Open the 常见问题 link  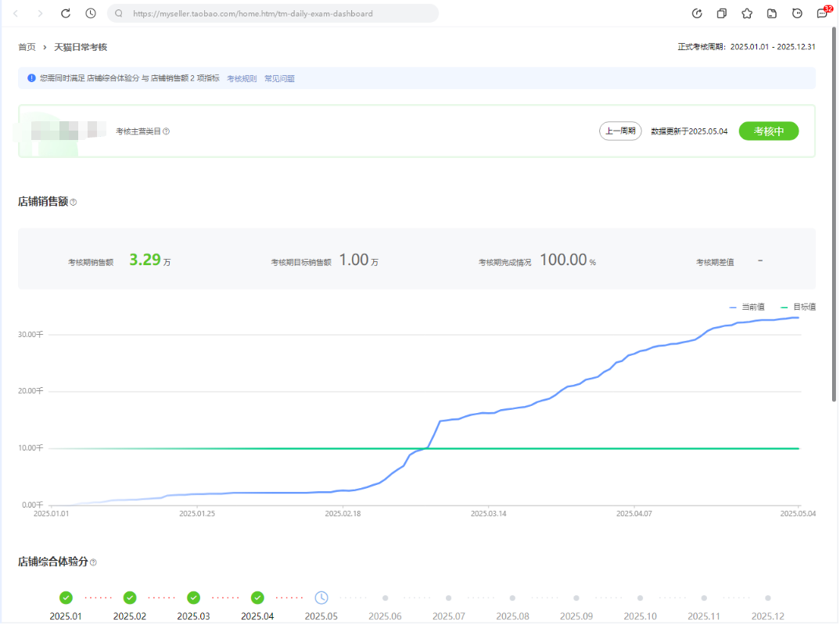tap(279, 78)
